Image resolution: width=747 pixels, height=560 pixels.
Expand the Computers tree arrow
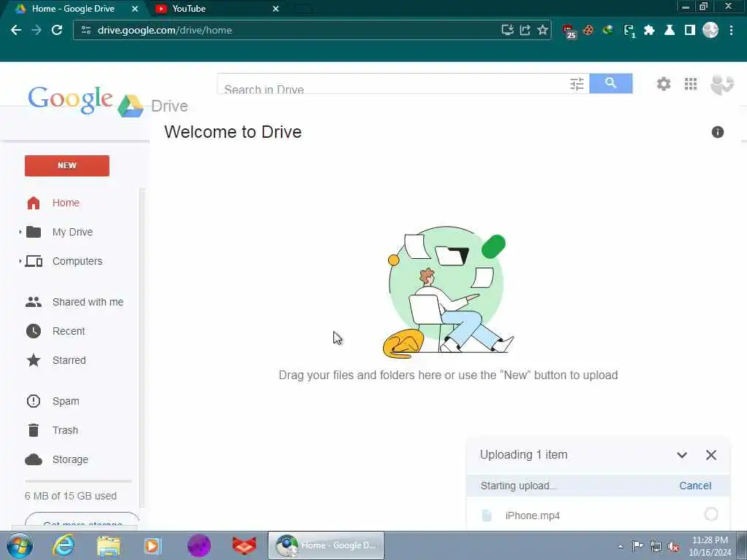tap(20, 261)
